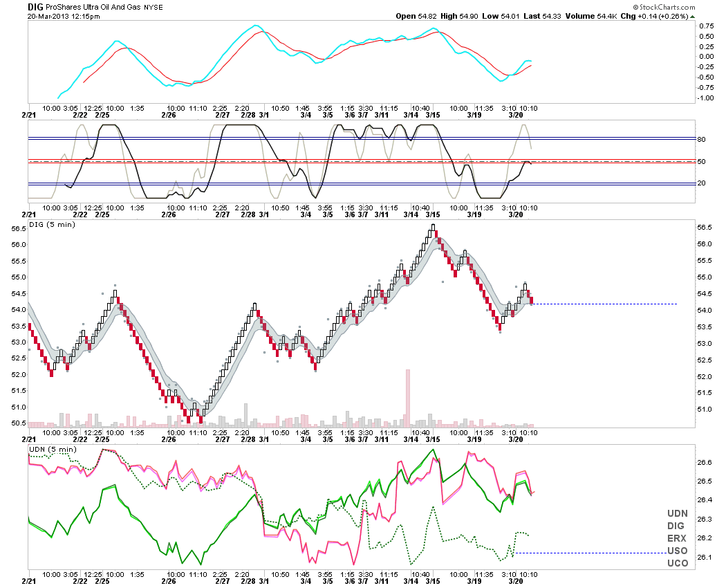Select the ProShares Ultra Oil And Gas title
Screen dimensions: 726x588
coord(93,8)
